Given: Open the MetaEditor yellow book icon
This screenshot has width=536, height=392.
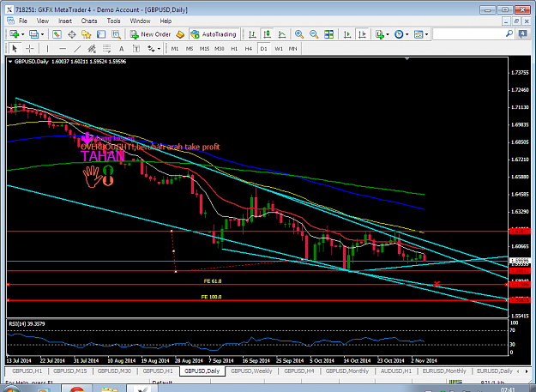Looking at the screenshot, I should [180, 34].
